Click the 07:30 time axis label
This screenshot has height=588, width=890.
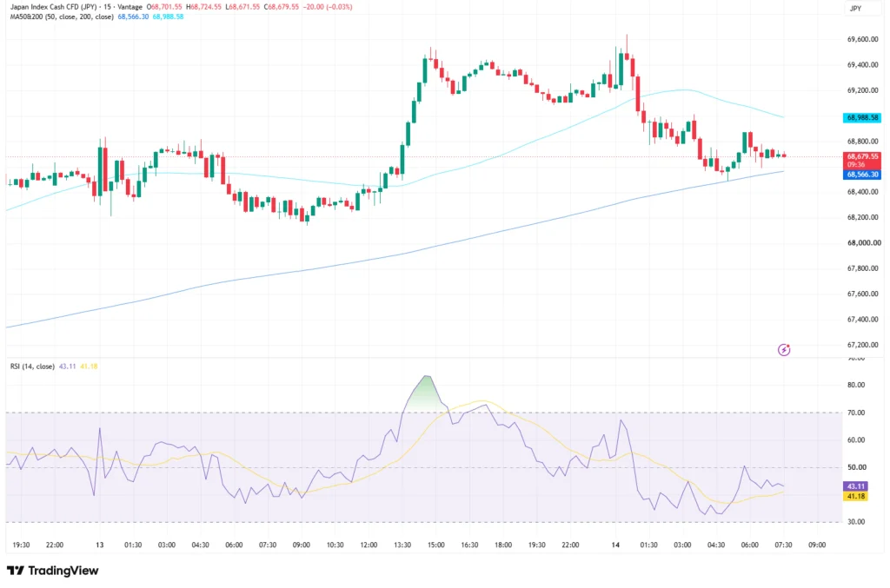pyautogui.click(x=783, y=545)
